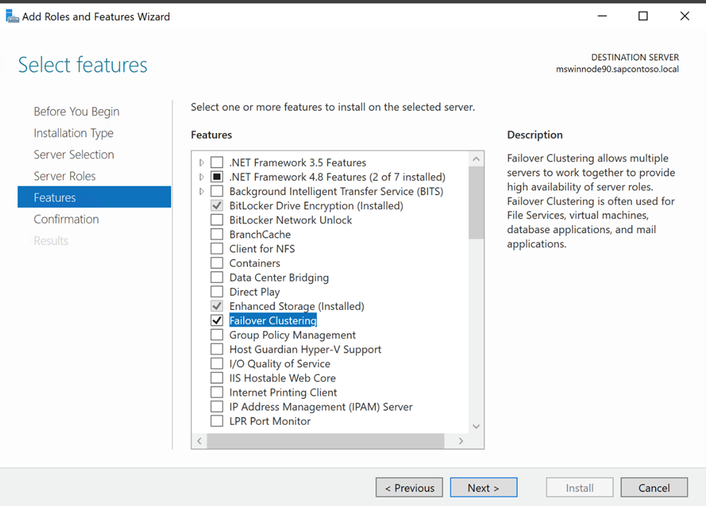
Task: Click the features list scroll up arrow
Action: point(476,159)
